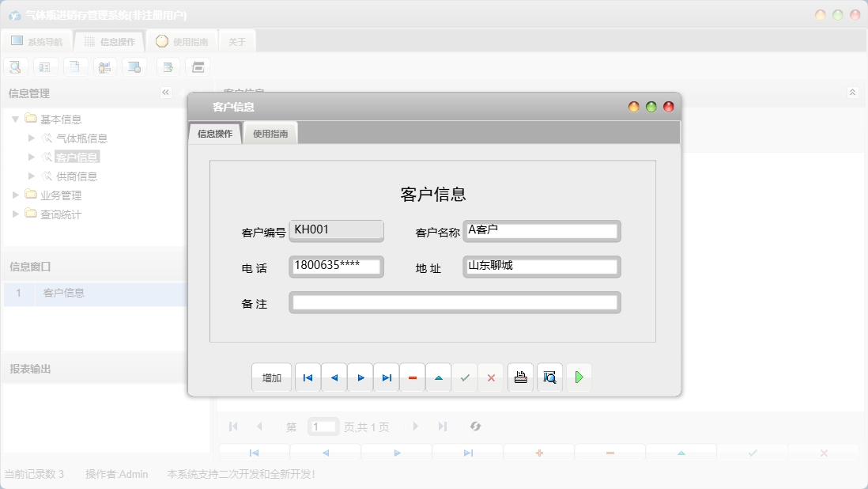868x489 pixels.
Task: Click the page number input field at bottom
Action: (323, 426)
